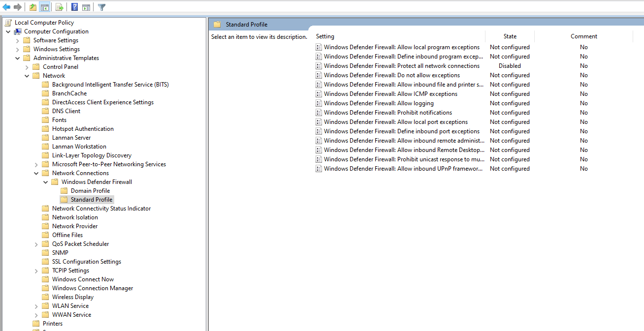The width and height of the screenshot is (644, 331).
Task: Collapse the Administrative Templates node
Action: [18, 58]
